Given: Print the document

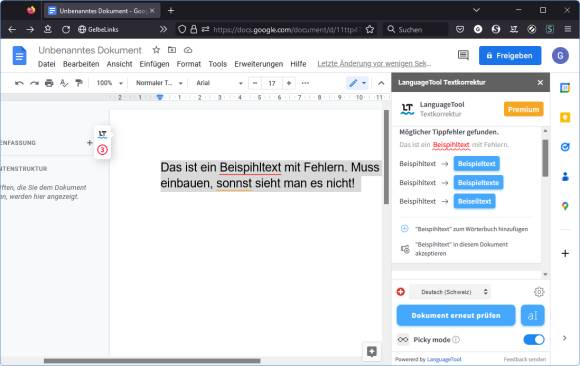Looking at the screenshot, I should [x=49, y=83].
